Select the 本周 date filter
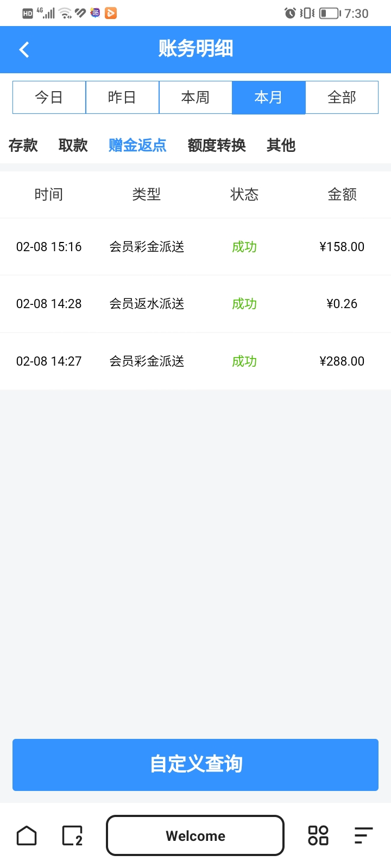This screenshot has width=391, height=868. pyautogui.click(x=195, y=98)
